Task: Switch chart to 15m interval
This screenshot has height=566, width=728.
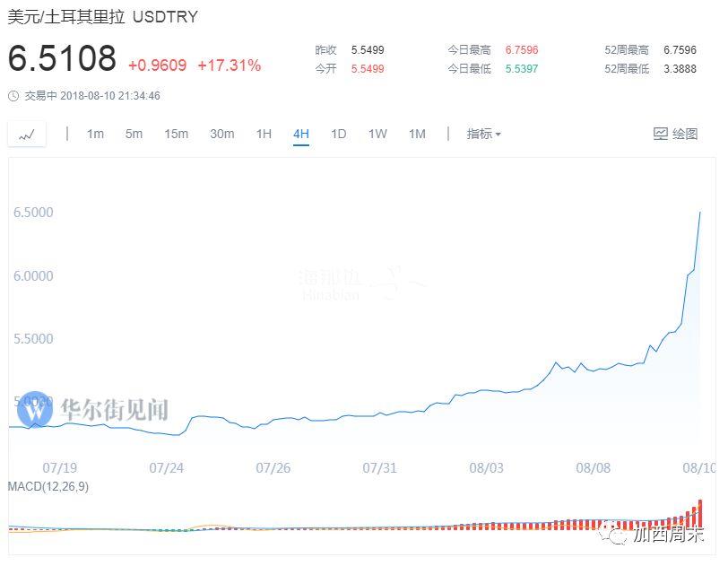Action: click(x=176, y=135)
